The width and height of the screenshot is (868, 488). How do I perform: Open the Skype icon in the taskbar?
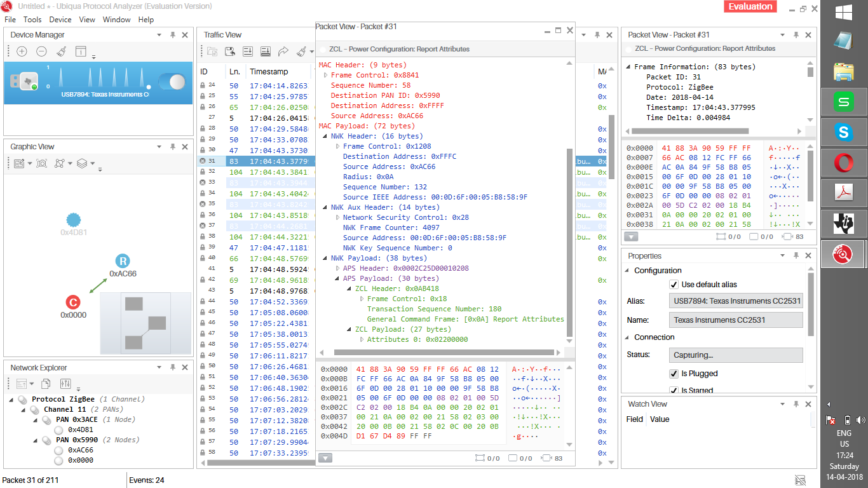click(844, 132)
